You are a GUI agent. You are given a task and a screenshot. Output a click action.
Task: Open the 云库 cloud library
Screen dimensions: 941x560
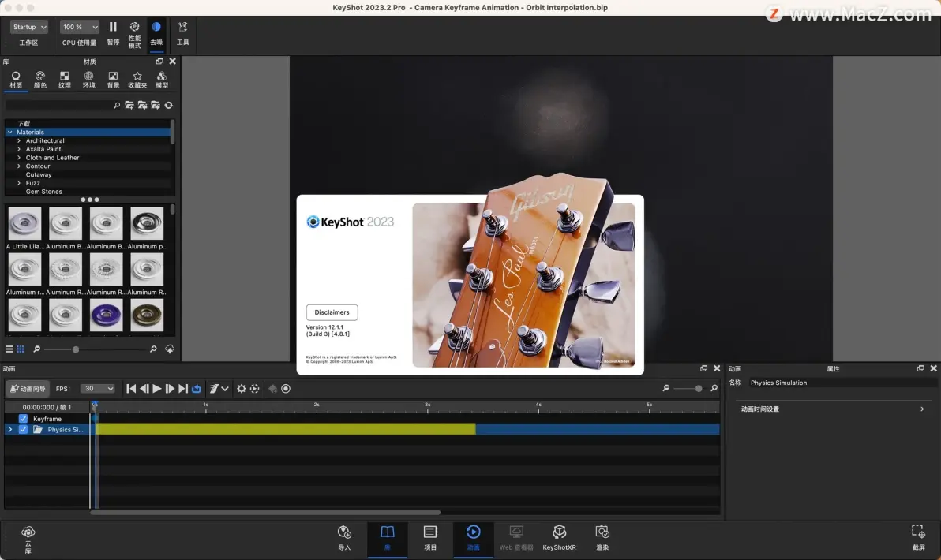coord(28,539)
